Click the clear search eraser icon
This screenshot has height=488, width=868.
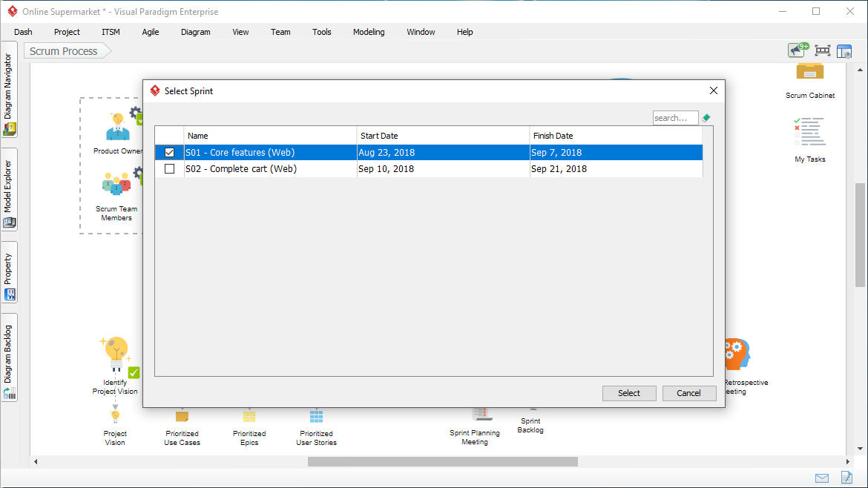(706, 118)
